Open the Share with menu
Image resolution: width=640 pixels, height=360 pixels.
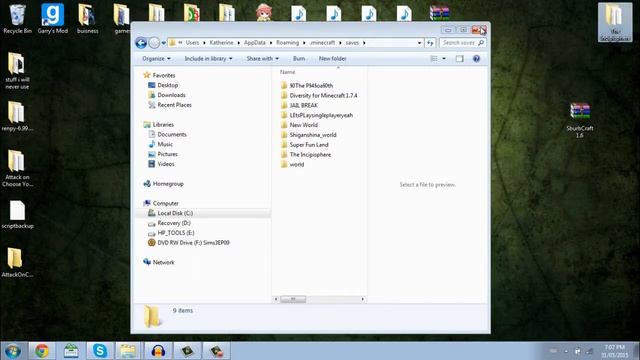262,59
